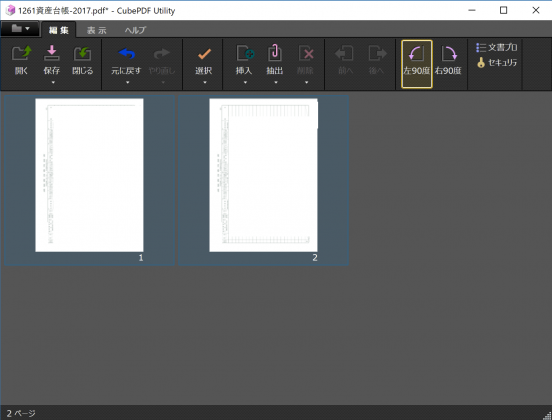This screenshot has width=552, height=420.
Task: Expand the dropdown arrow under 元に戻す
Action: [x=127, y=82]
